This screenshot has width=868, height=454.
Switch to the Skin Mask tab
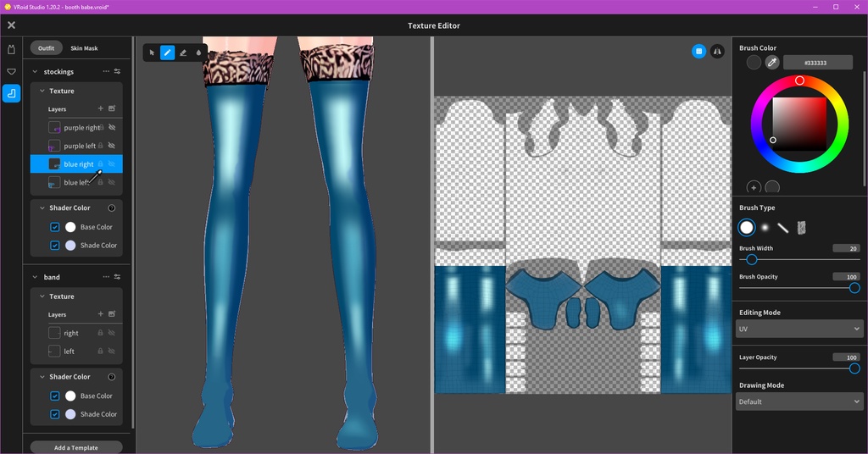click(x=84, y=48)
